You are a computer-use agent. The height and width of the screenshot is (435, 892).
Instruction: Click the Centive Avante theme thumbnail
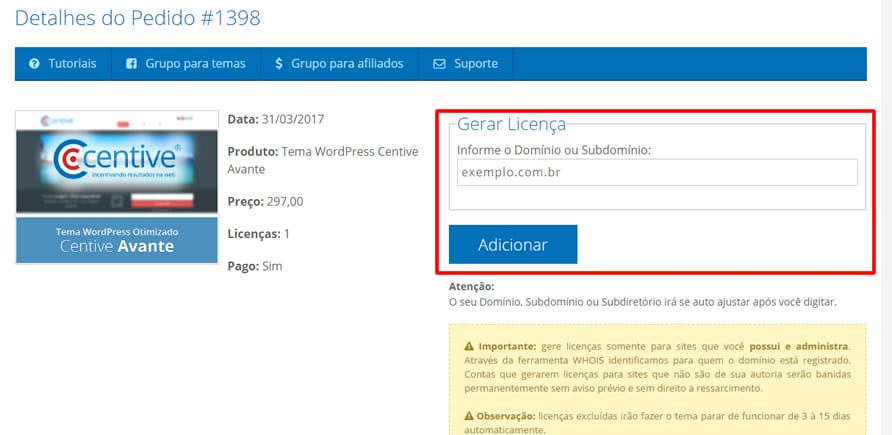point(117,187)
